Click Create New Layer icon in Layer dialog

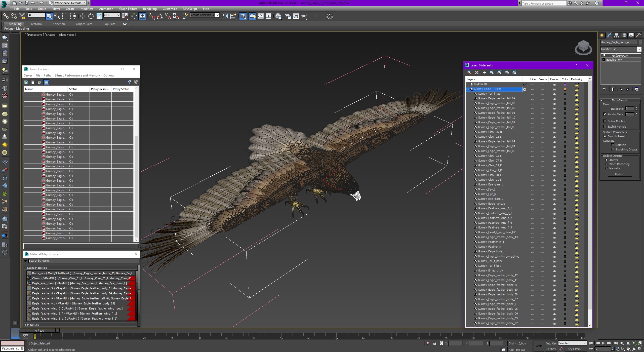[469, 72]
